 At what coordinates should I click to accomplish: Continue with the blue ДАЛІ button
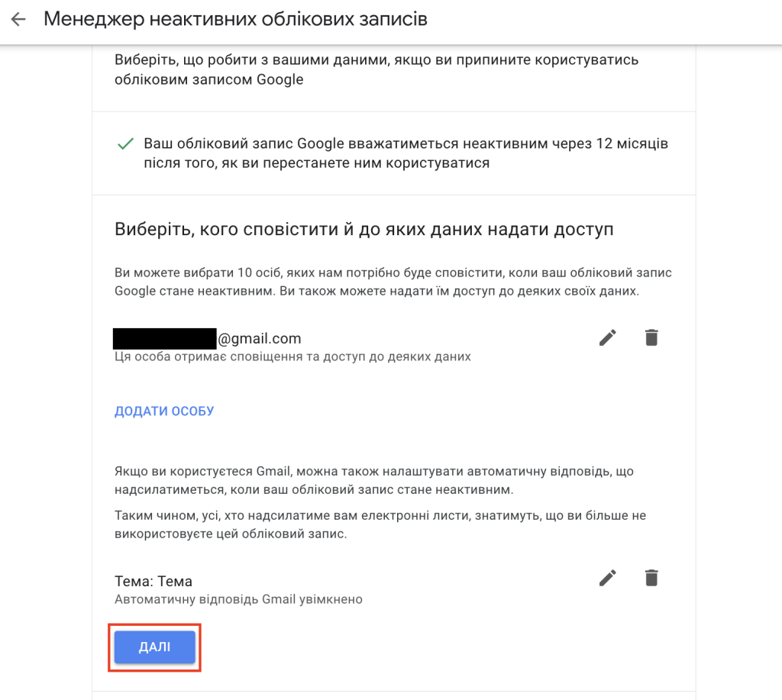pos(154,647)
